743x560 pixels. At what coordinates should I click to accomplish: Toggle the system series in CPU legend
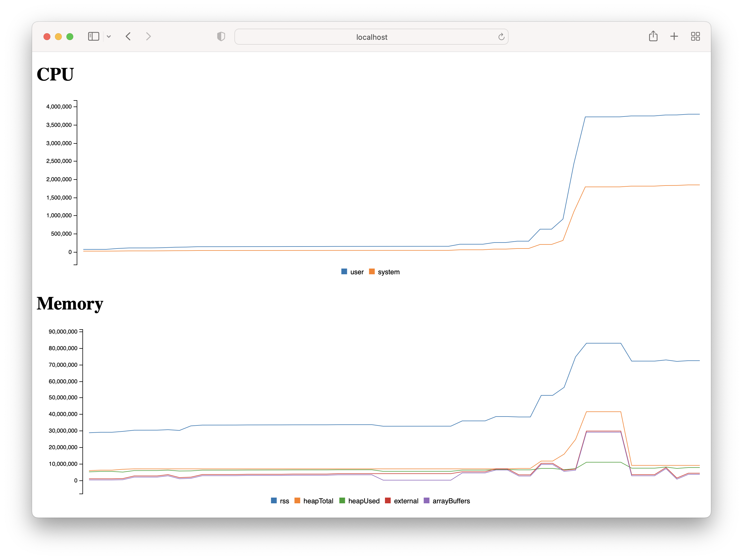pyautogui.click(x=388, y=272)
